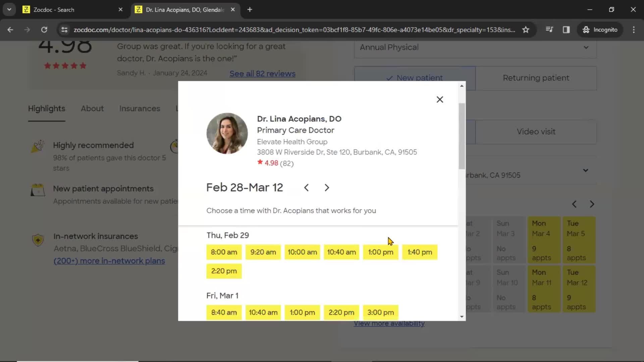
Task: Click browser forward arrow
Action: (27, 30)
